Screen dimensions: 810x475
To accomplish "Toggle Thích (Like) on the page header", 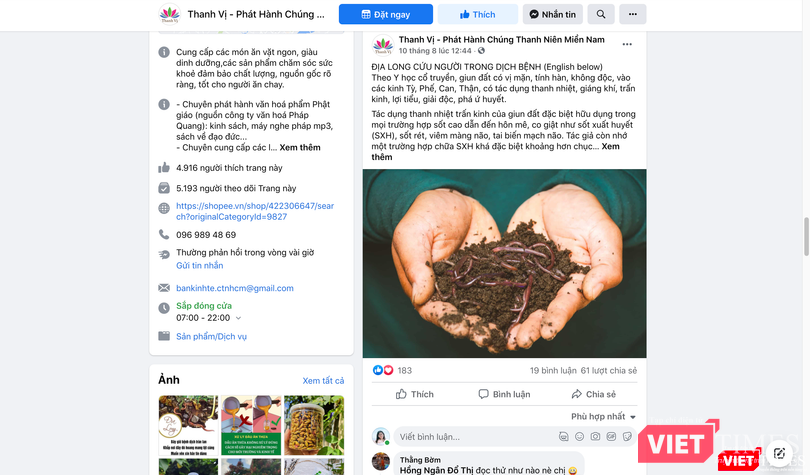I will pos(478,14).
